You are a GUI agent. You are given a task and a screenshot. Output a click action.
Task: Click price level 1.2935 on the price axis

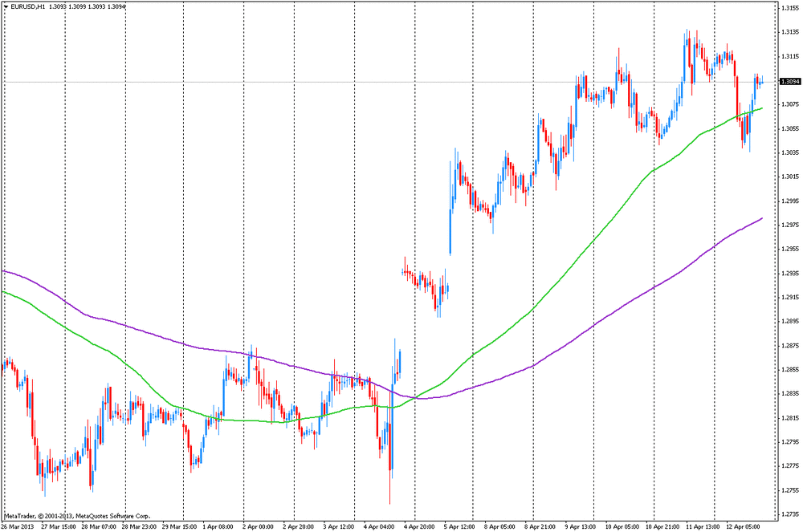coord(789,273)
